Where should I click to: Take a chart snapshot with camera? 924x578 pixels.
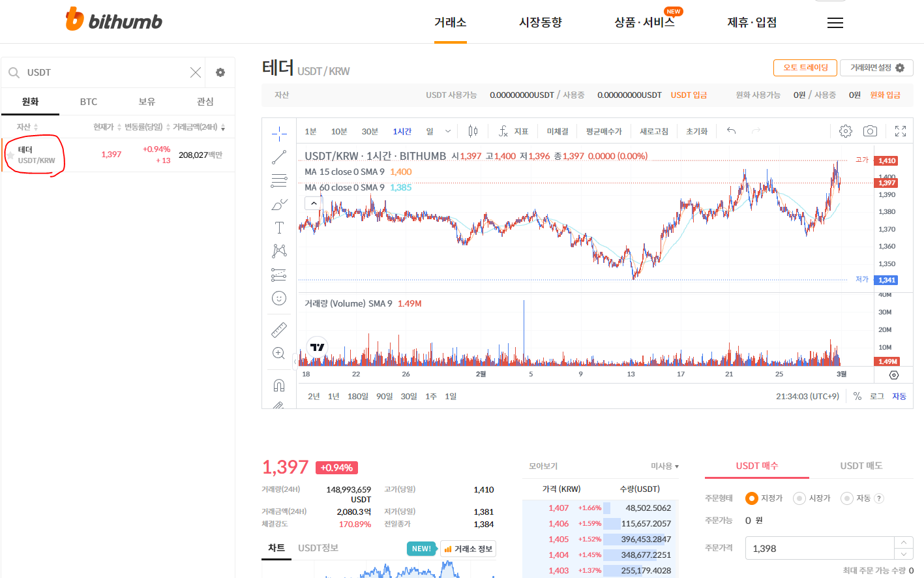point(870,131)
